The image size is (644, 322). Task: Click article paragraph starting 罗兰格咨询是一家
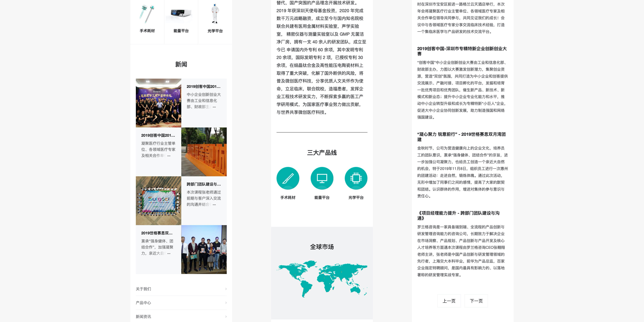point(461,251)
